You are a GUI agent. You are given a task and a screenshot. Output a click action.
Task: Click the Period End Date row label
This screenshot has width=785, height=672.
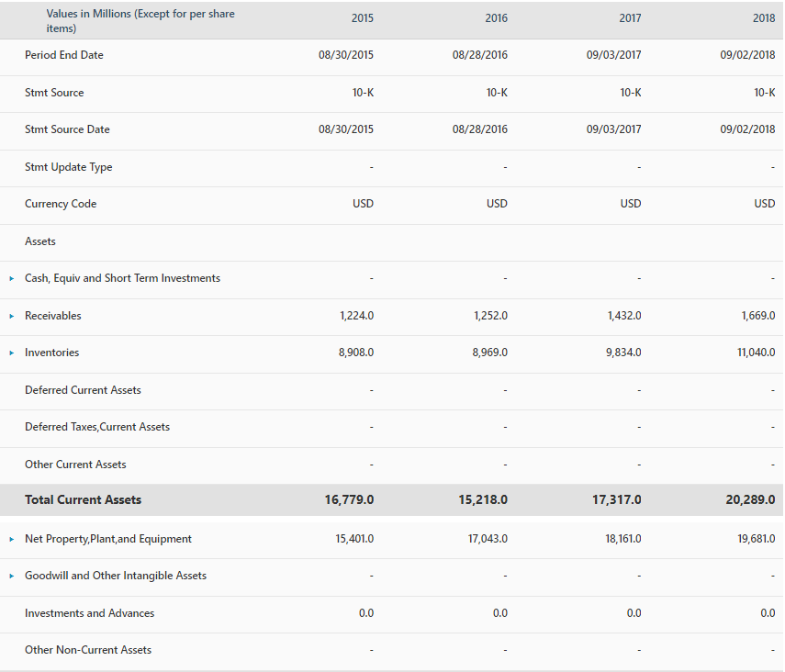click(x=64, y=55)
